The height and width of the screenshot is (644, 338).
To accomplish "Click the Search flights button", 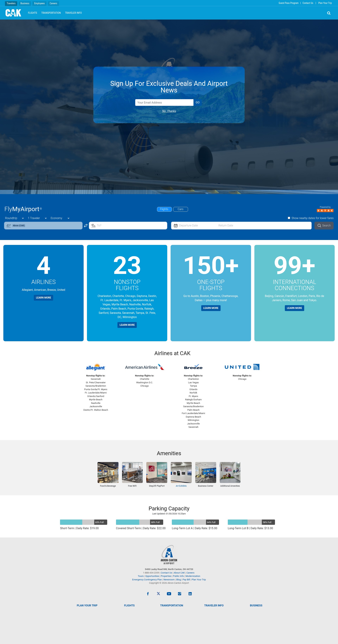I will coord(324,226).
